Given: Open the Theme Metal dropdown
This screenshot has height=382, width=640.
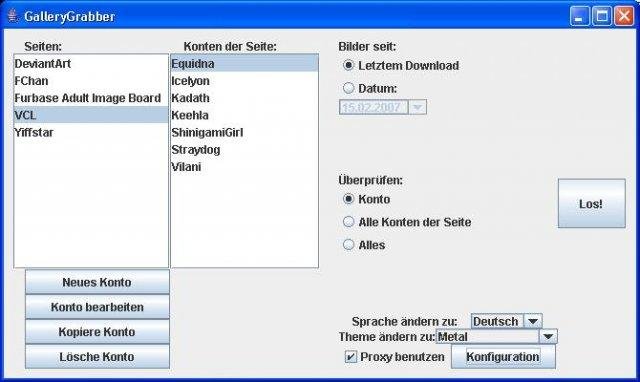Looking at the screenshot, I should coord(497,337).
